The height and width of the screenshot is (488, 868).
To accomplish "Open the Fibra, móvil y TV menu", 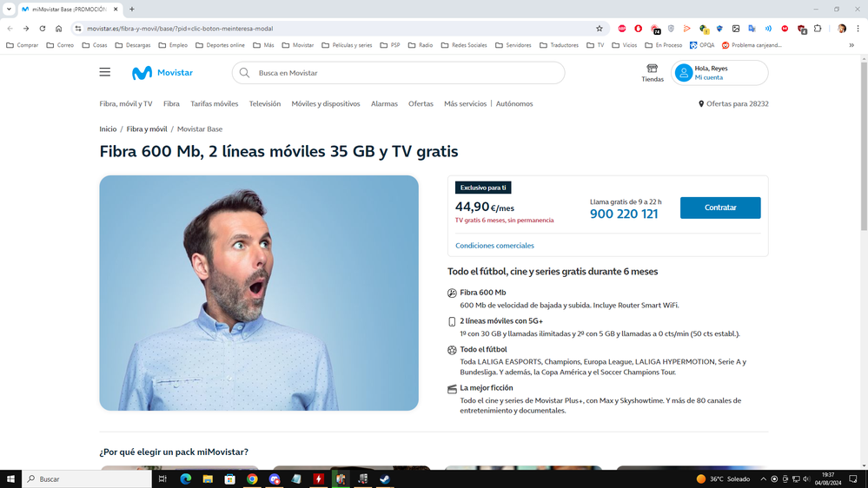I will coord(126,103).
